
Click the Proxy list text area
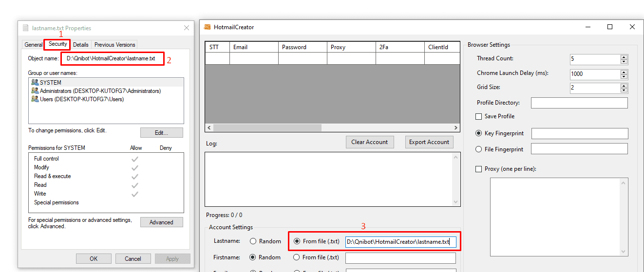pyautogui.click(x=555, y=217)
